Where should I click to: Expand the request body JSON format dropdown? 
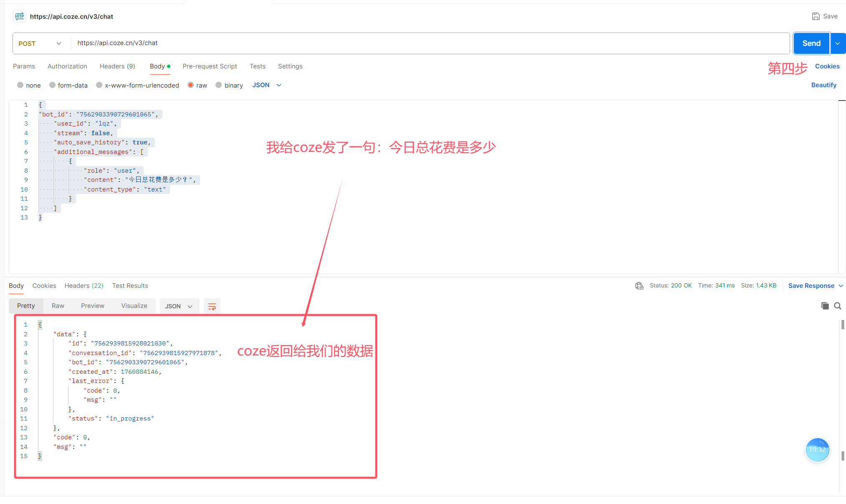(267, 85)
